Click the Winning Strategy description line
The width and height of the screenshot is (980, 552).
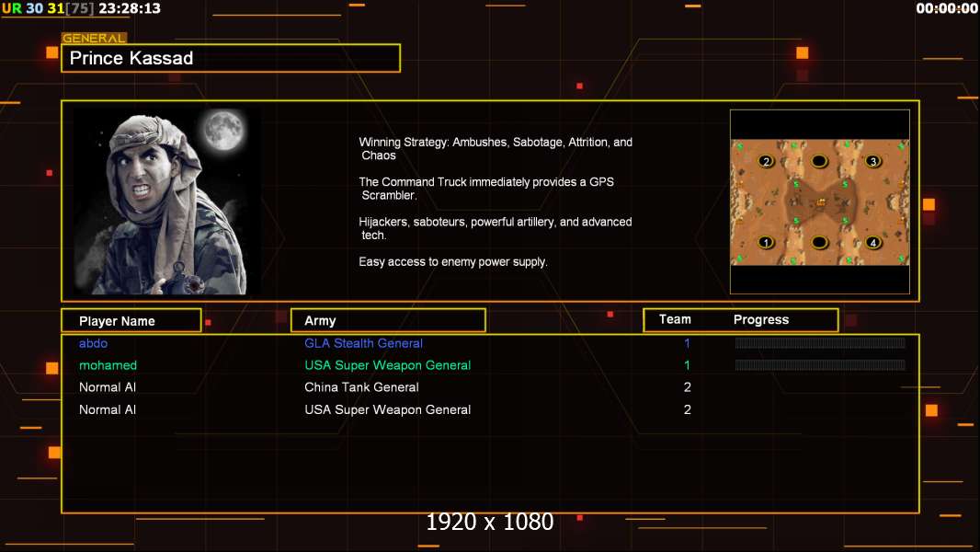[496, 149]
